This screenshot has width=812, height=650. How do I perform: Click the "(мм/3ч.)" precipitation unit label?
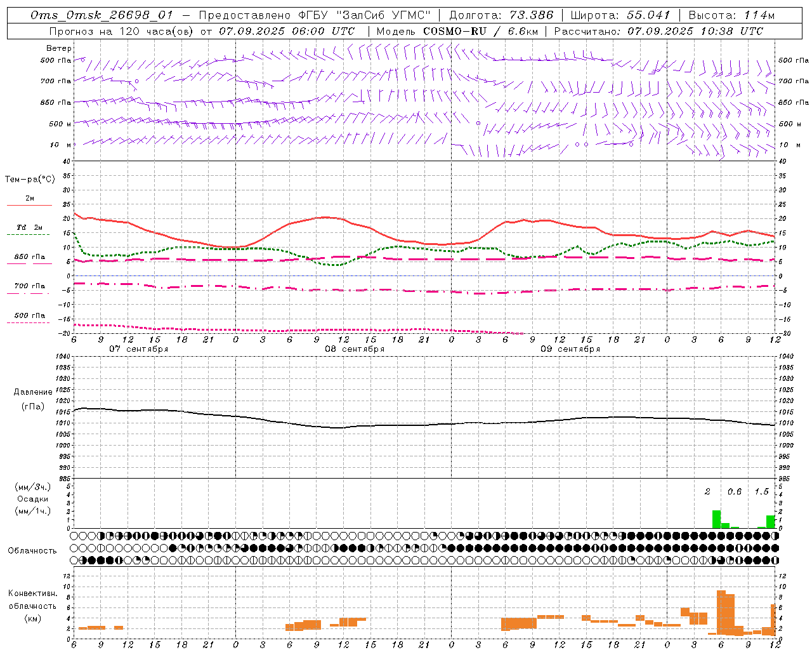tap(33, 487)
